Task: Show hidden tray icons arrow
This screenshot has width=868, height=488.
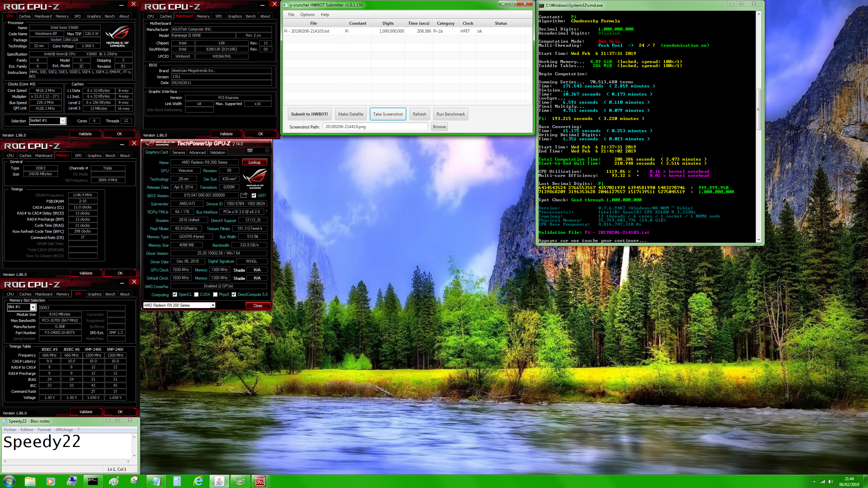Action: click(814, 482)
